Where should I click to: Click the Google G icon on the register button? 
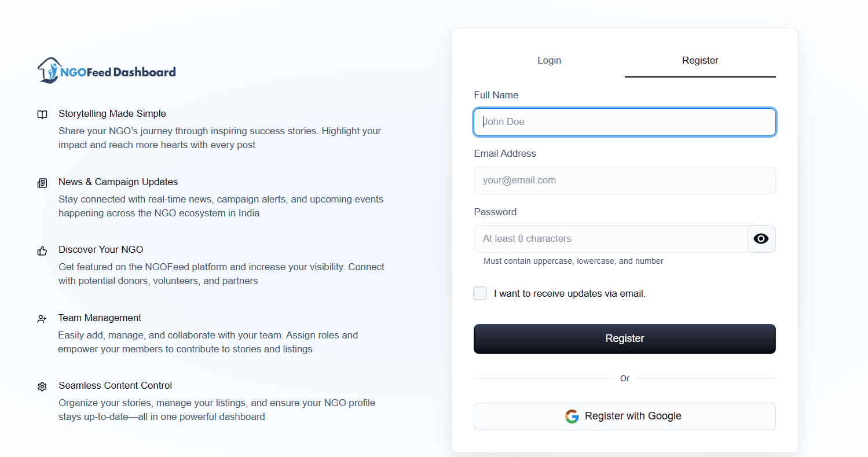coord(572,416)
